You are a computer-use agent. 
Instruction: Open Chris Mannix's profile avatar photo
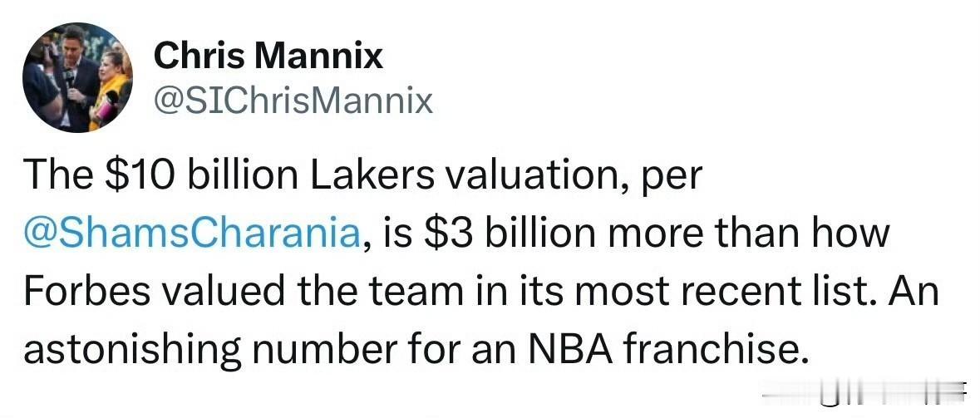tap(77, 77)
